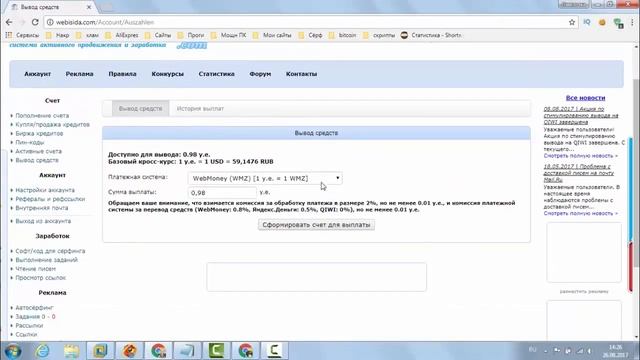
Task: Click 'Сформировать счет для выплаты' button
Action: coord(316,225)
